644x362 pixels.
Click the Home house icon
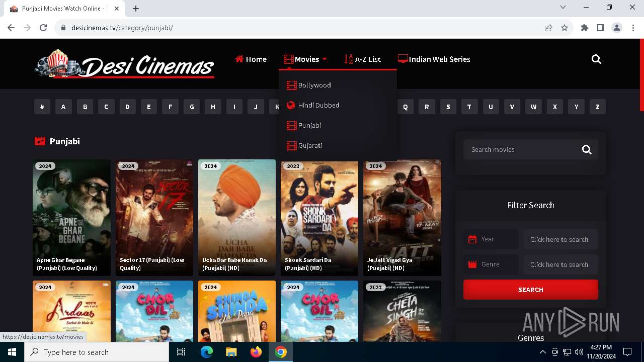[239, 59]
